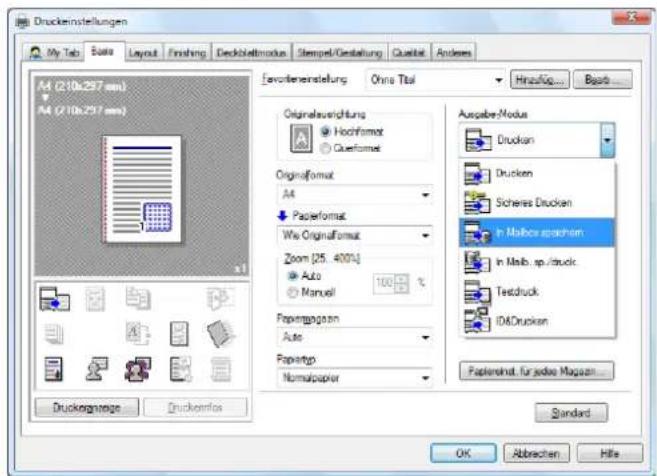Switch to the Anderes tab
657x476 pixels.
[454, 53]
